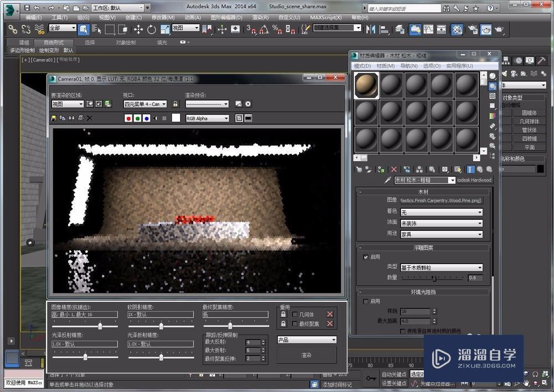The height and width of the screenshot is (392, 554).
Task: Open the 产品 render mode dropdown
Action: click(307, 340)
